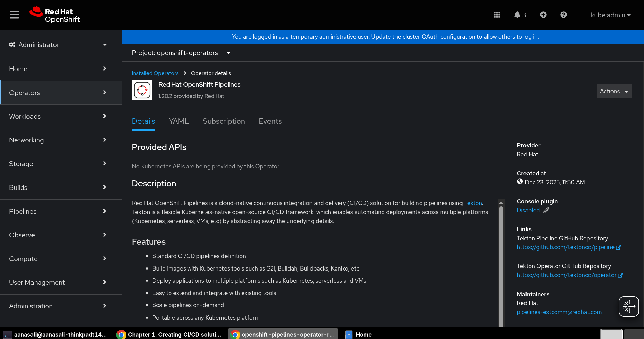This screenshot has width=644, height=339.
Task: Click the Portable across any Kubernetes platform bullet
Action: 206,318
